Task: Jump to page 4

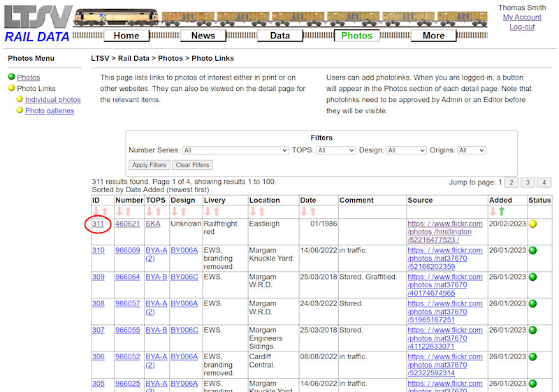Action: pyautogui.click(x=544, y=182)
